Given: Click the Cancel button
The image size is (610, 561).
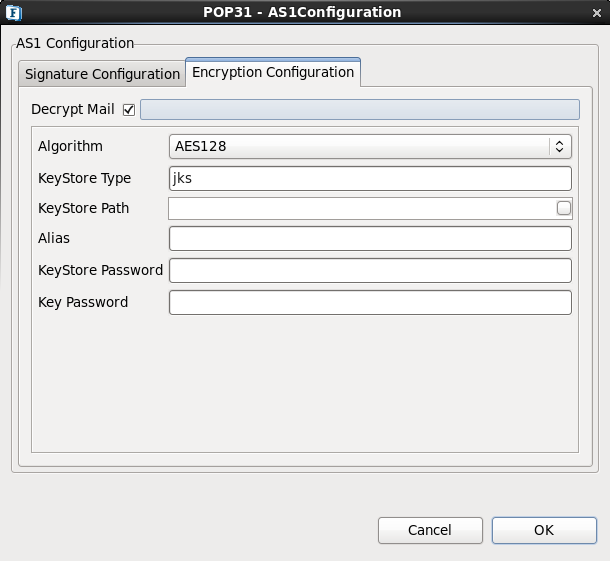Looking at the screenshot, I should pos(430,530).
